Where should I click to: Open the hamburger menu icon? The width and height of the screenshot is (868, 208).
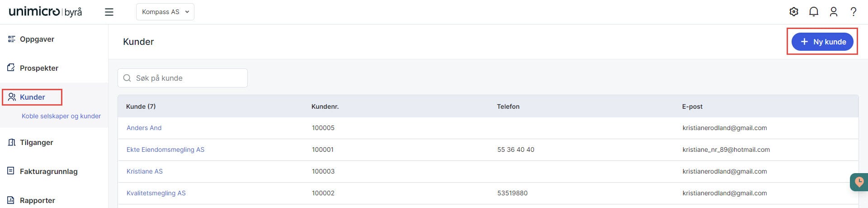point(109,12)
